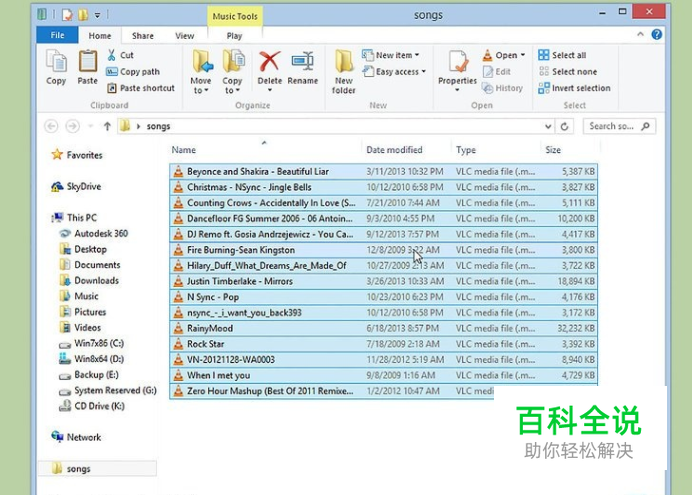Create a New folder

tap(344, 71)
